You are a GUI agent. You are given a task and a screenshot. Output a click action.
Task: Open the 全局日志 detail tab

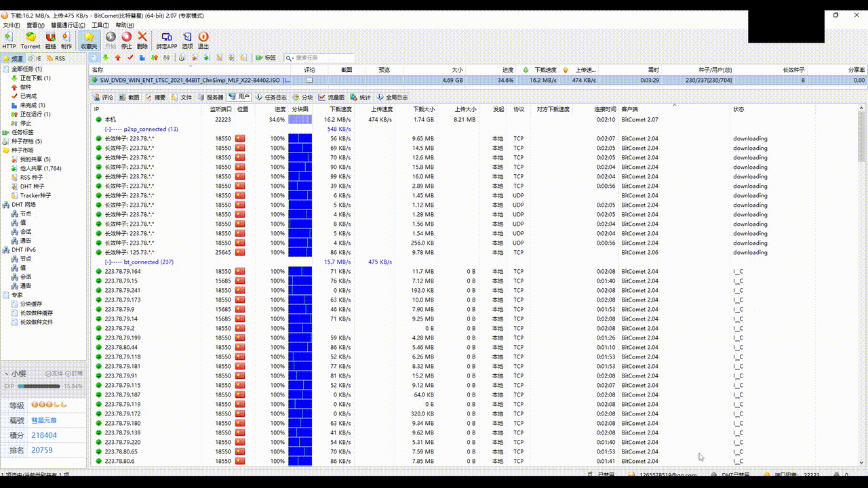[392, 98]
